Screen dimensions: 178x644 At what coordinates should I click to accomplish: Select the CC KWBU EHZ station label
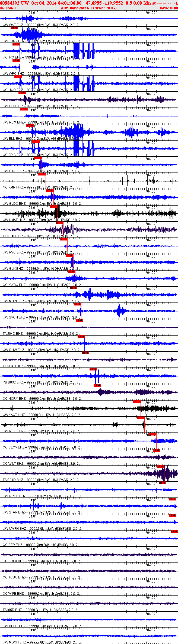(x=42, y=285)
